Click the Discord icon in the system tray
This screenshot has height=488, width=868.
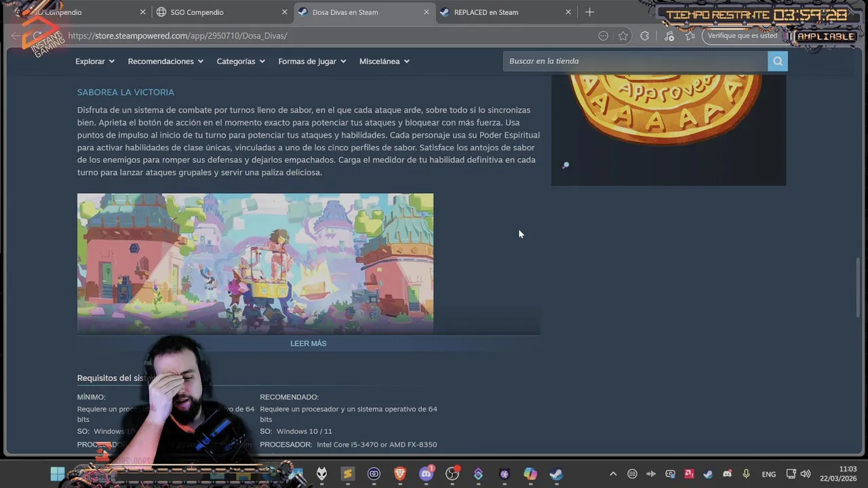(x=727, y=474)
